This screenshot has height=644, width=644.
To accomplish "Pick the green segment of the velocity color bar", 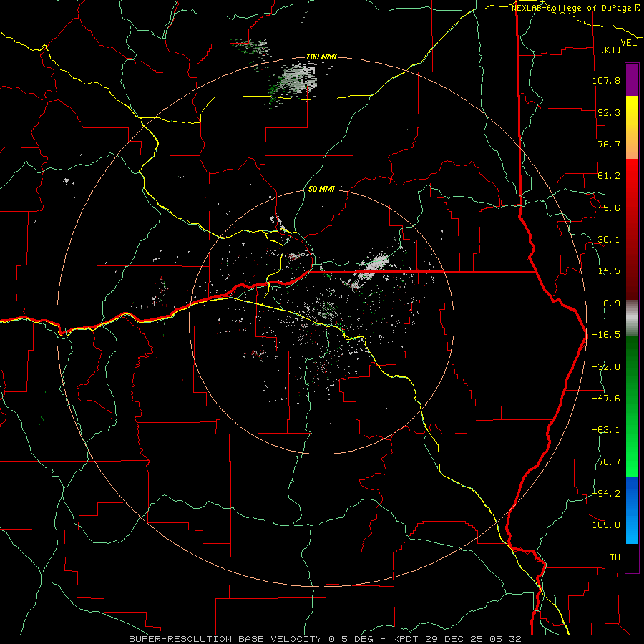I will pos(632,406).
